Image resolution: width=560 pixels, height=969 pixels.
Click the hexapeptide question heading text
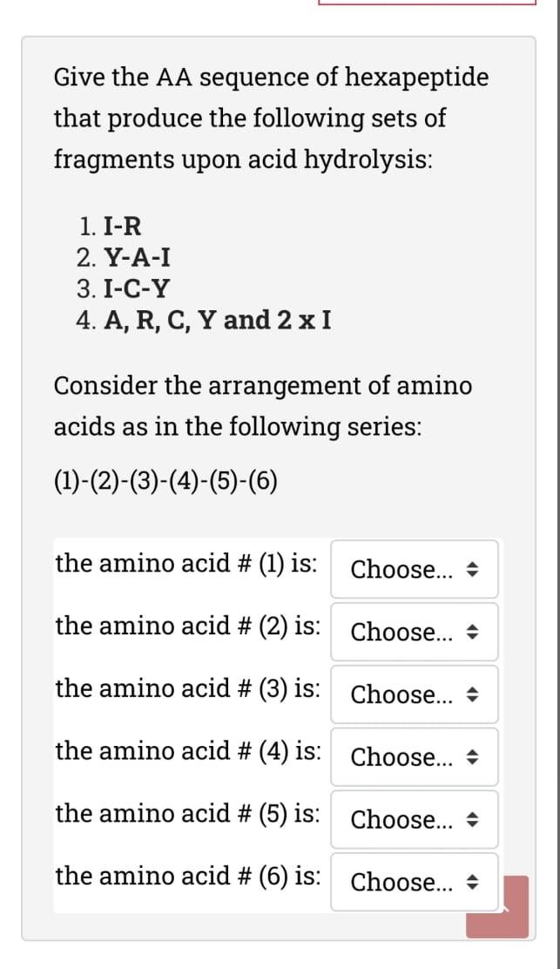click(270, 118)
